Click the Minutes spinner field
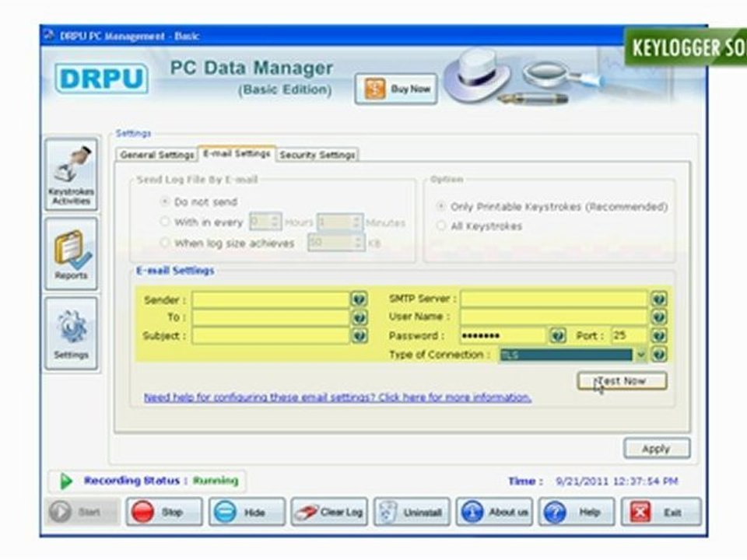Image resolution: width=747 pixels, height=560 pixels. point(340,222)
